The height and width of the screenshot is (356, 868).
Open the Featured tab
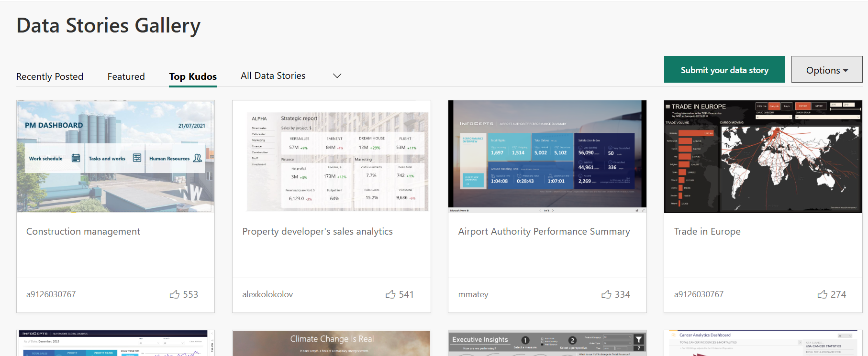coord(126,76)
